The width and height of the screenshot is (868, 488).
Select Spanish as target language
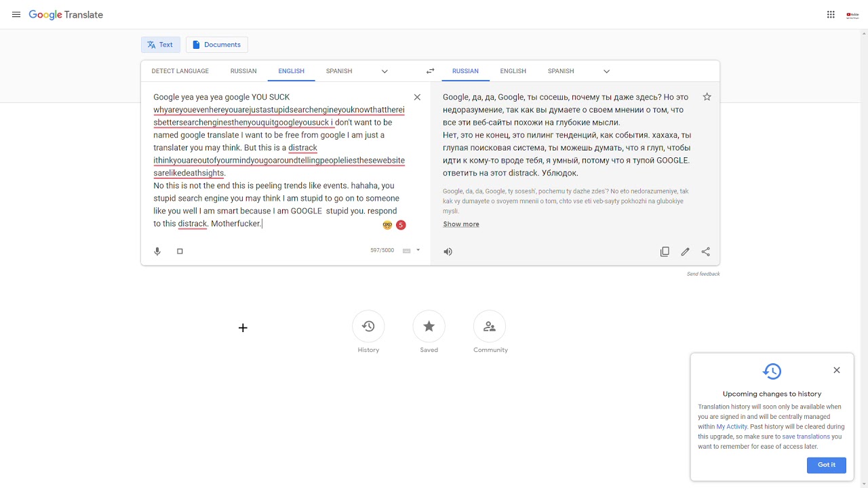561,71
